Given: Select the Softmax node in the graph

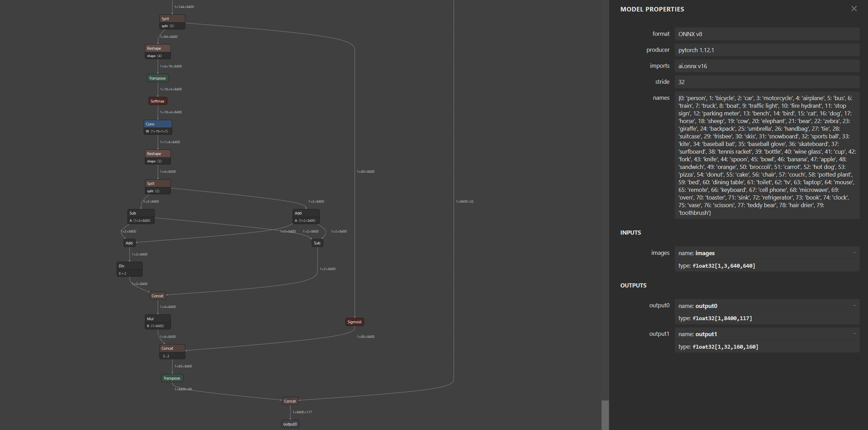Looking at the screenshot, I should pyautogui.click(x=158, y=101).
